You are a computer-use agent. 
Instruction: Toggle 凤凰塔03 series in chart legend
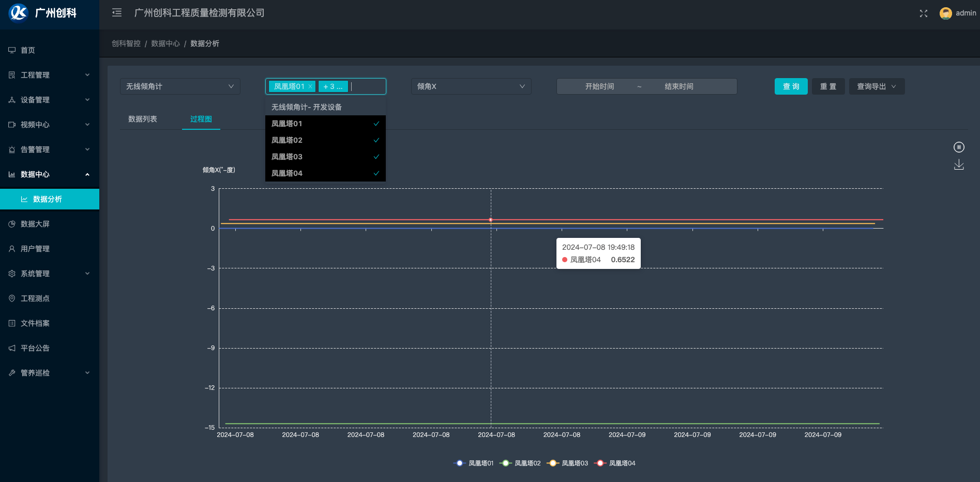coord(568,463)
